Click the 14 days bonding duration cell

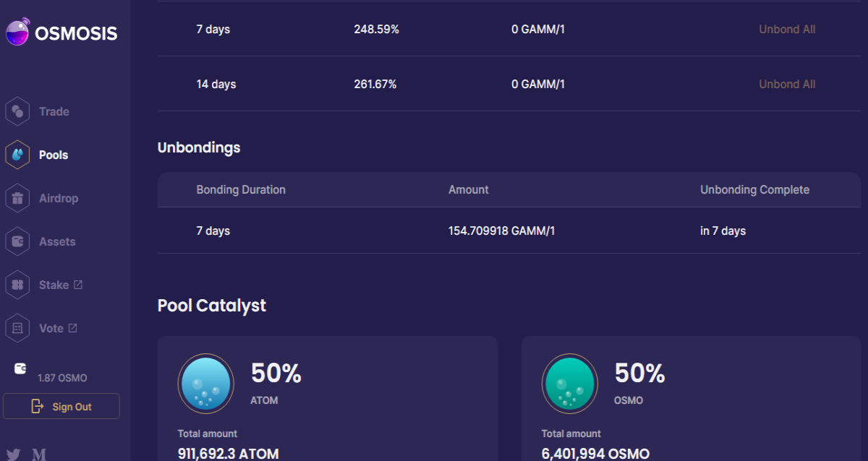[216, 84]
